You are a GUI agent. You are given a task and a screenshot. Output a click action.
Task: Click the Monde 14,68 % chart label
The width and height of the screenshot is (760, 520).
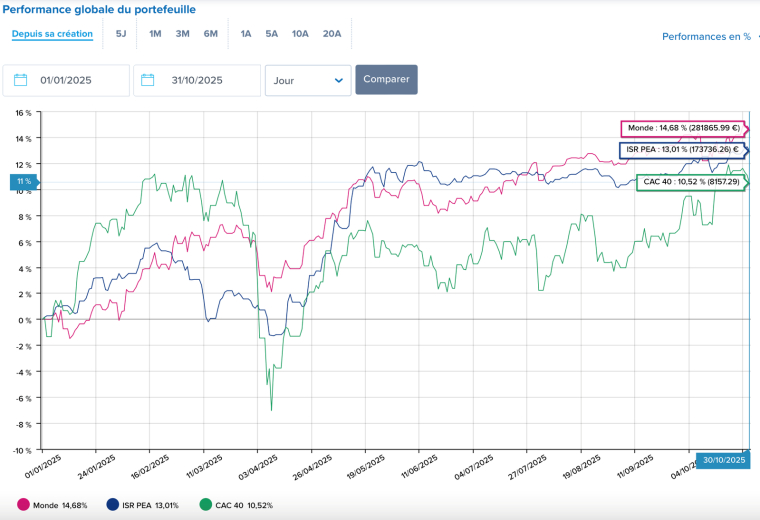click(683, 128)
